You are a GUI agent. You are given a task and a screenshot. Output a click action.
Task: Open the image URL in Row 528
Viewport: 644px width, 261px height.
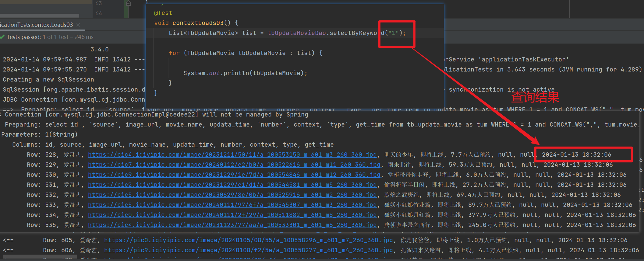[x=232, y=155]
